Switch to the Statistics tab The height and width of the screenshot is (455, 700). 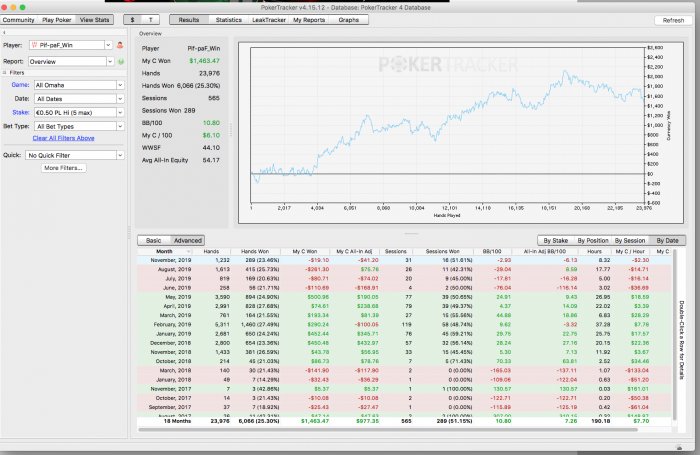pos(228,19)
